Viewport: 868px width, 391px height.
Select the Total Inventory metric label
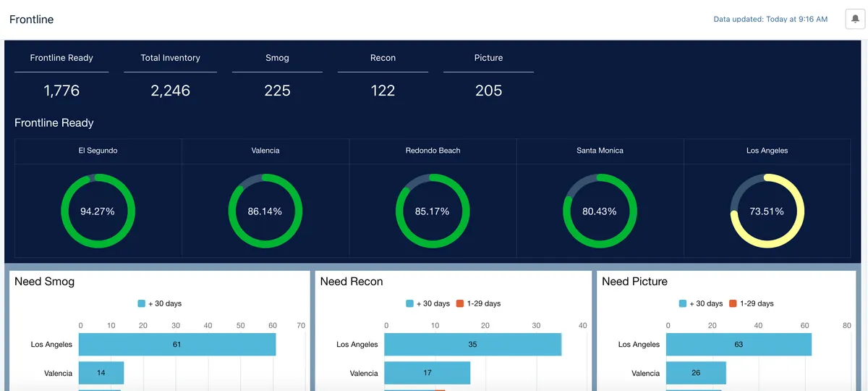coord(170,58)
